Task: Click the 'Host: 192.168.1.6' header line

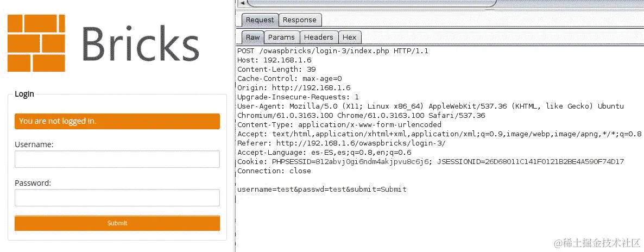Action: 274,60
